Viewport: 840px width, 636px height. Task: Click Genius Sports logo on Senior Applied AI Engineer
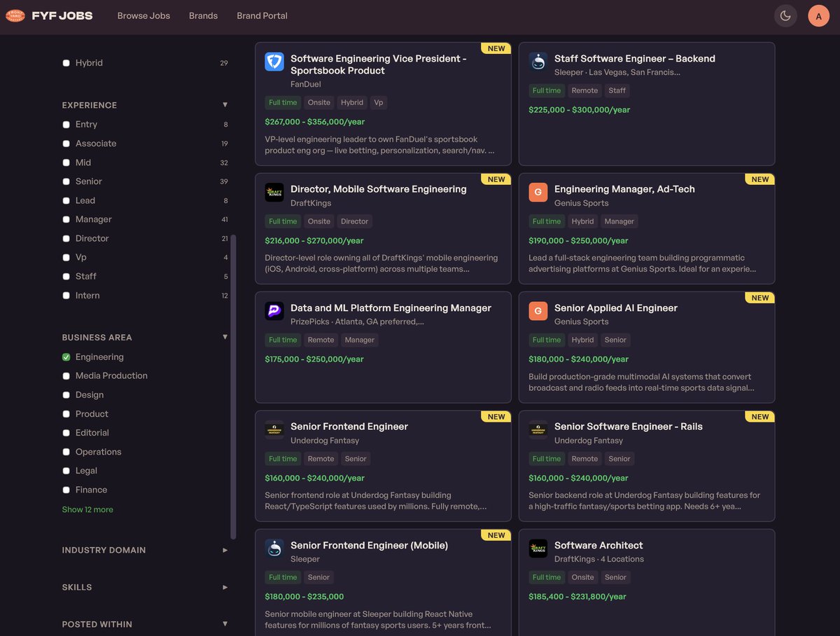point(538,311)
